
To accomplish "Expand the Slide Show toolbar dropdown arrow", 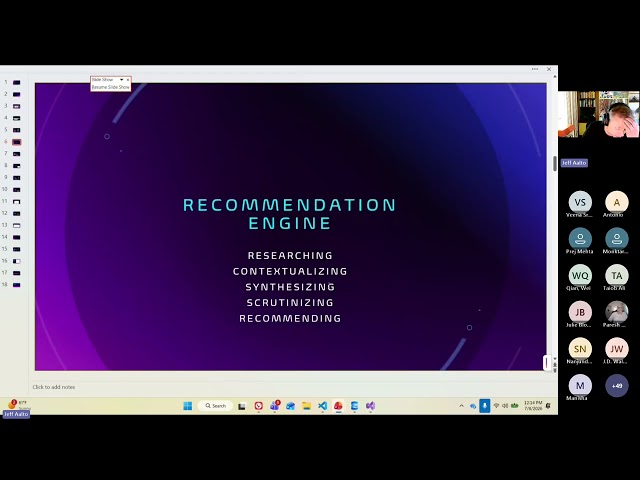I will pyautogui.click(x=121, y=80).
